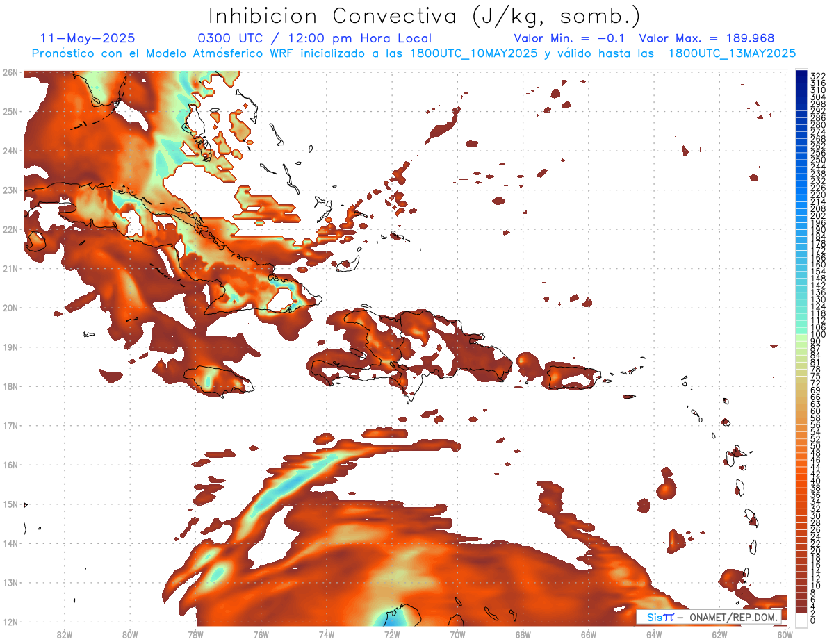The width and height of the screenshot is (834, 644).
Task: Click the 60W longitude label
Action: (785, 634)
